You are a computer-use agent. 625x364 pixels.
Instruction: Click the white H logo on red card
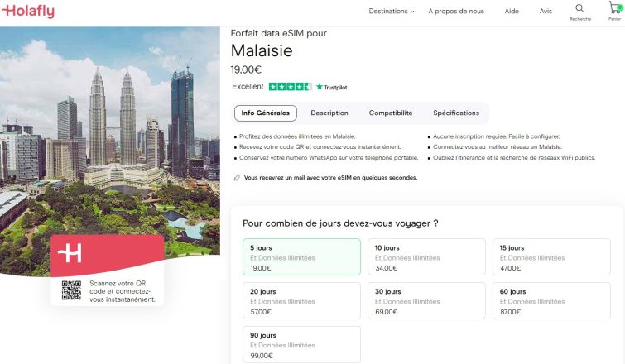(70, 252)
